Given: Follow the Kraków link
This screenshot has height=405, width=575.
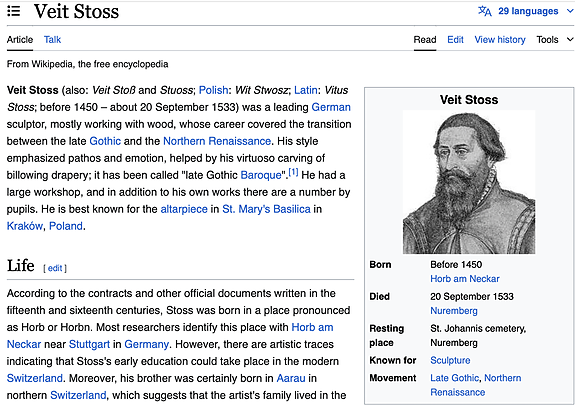Looking at the screenshot, I should (25, 226).
